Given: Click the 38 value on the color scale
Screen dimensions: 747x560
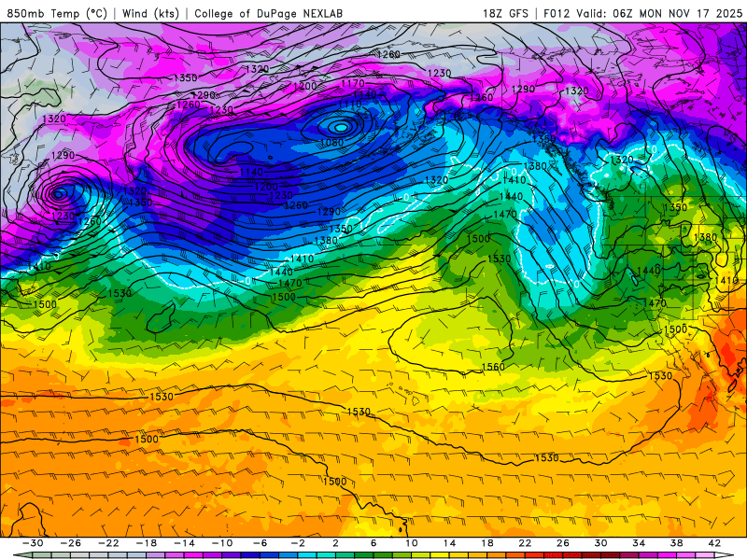Looking at the screenshot, I should tap(676, 543).
